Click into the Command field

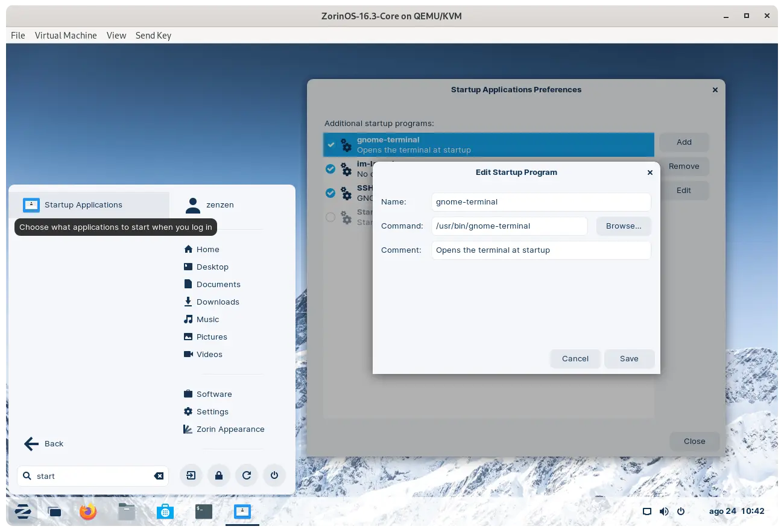click(510, 226)
